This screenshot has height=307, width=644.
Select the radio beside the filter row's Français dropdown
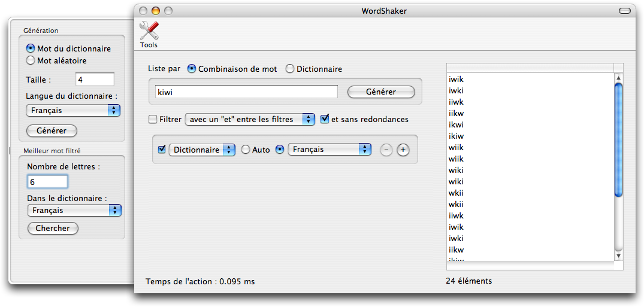click(x=279, y=150)
